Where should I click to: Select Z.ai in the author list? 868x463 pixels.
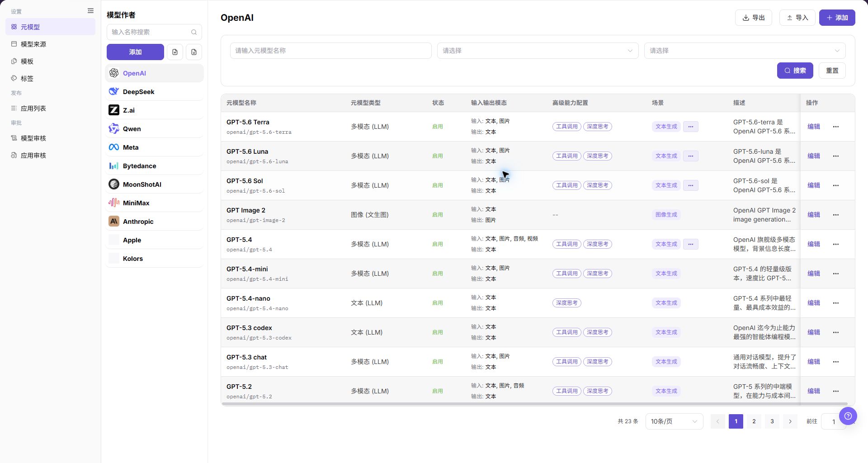point(154,110)
